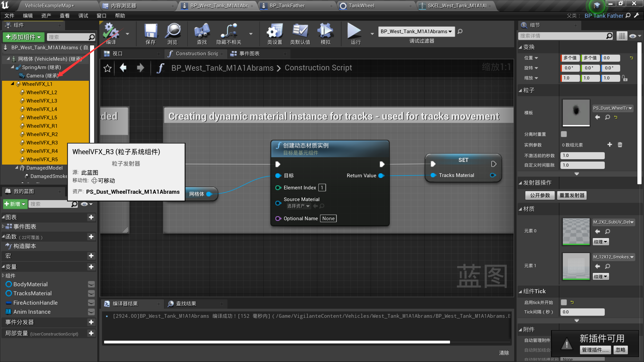Viewport: 644px width, 362px height.
Task: Toggle the favorite star icon in graph
Action: pyautogui.click(x=107, y=68)
